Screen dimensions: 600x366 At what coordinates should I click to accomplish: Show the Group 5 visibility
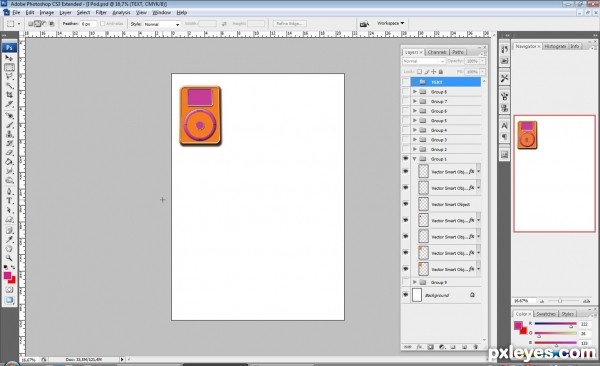(x=406, y=120)
